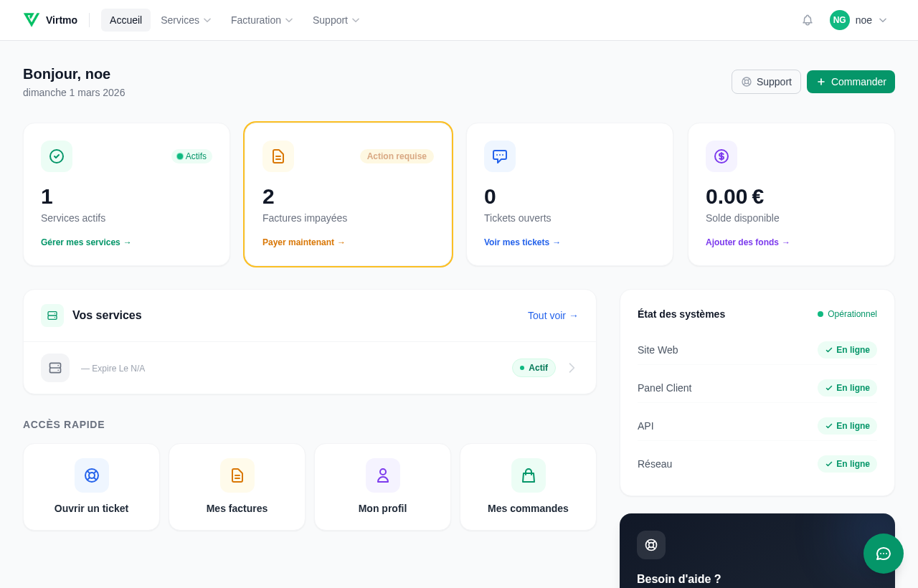Click the notification bell icon

[807, 20]
